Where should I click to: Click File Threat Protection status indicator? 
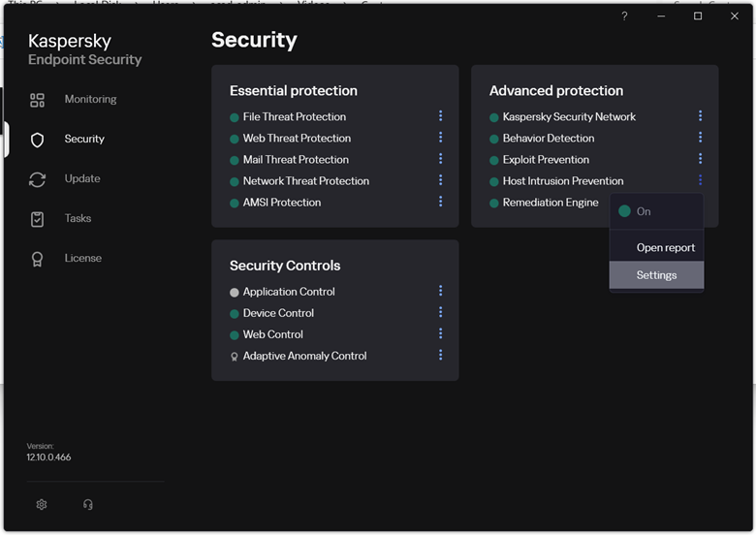point(235,117)
